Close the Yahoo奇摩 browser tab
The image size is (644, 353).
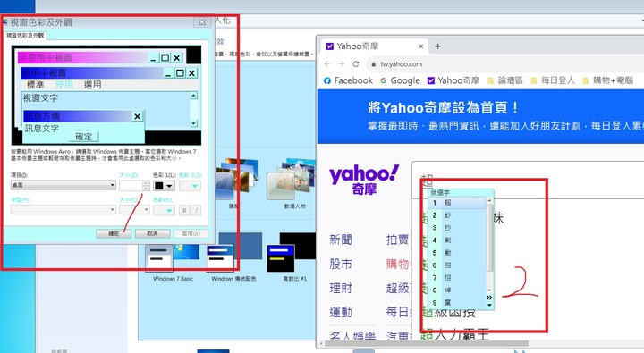(420, 46)
